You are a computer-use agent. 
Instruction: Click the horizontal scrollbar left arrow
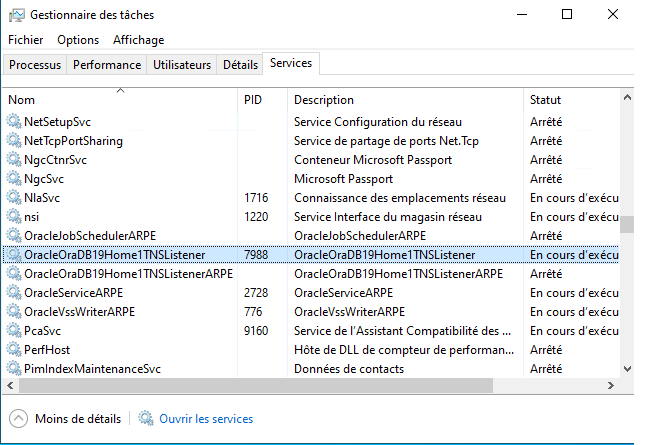point(10,386)
